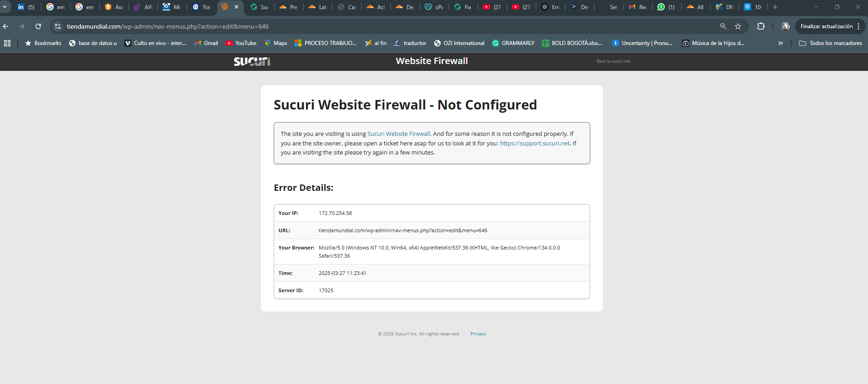
Task: Click the Sucuri logo in header
Action: (x=252, y=61)
